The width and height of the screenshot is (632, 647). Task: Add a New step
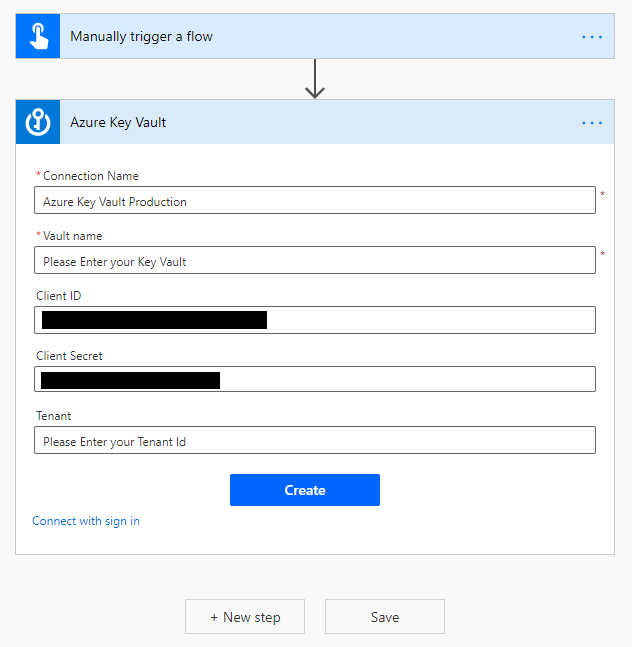pyautogui.click(x=245, y=617)
